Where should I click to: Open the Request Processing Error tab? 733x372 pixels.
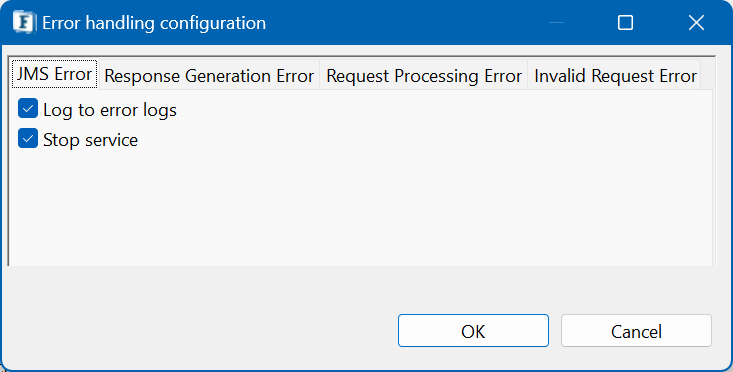click(424, 76)
